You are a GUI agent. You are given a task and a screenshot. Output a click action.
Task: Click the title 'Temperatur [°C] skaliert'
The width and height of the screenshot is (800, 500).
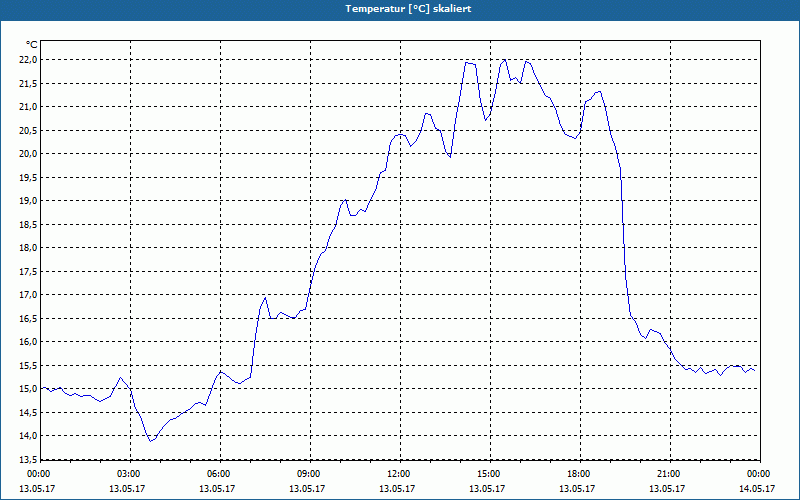click(408, 9)
